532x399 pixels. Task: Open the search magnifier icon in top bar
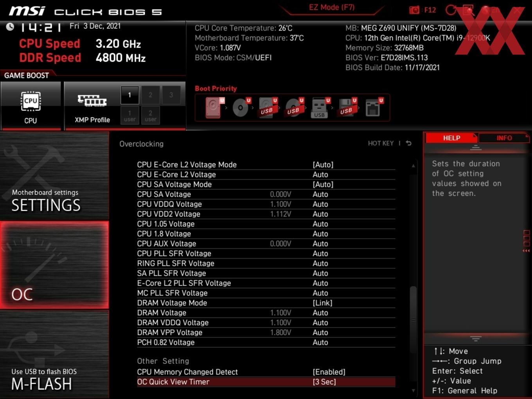[x=468, y=10]
